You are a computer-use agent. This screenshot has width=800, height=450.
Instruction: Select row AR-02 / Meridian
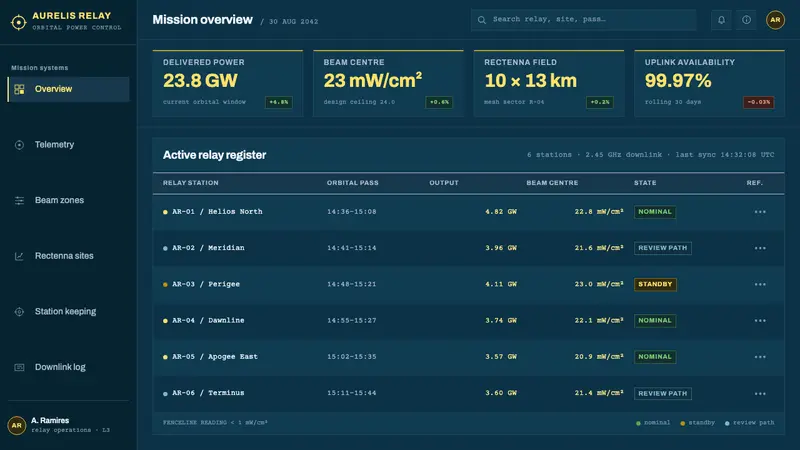[x=468, y=248]
